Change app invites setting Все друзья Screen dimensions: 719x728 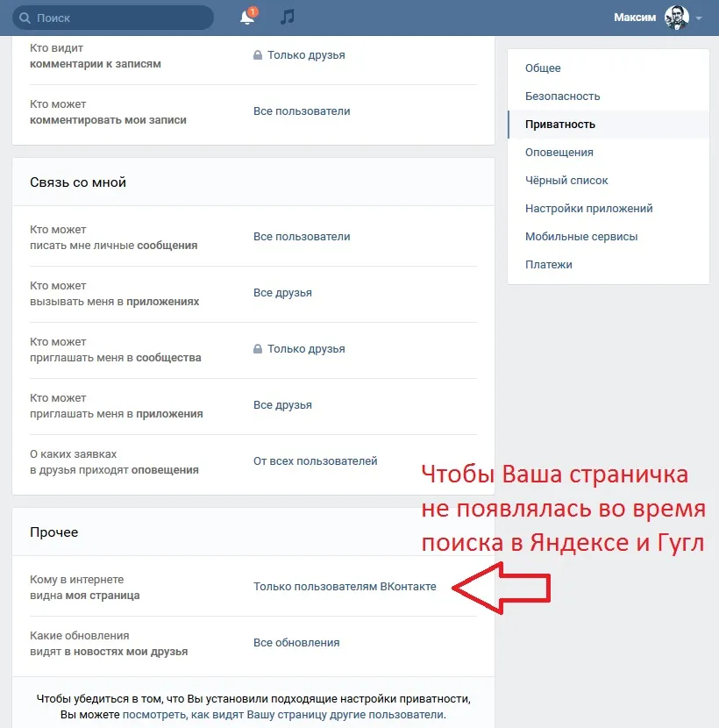(x=282, y=405)
